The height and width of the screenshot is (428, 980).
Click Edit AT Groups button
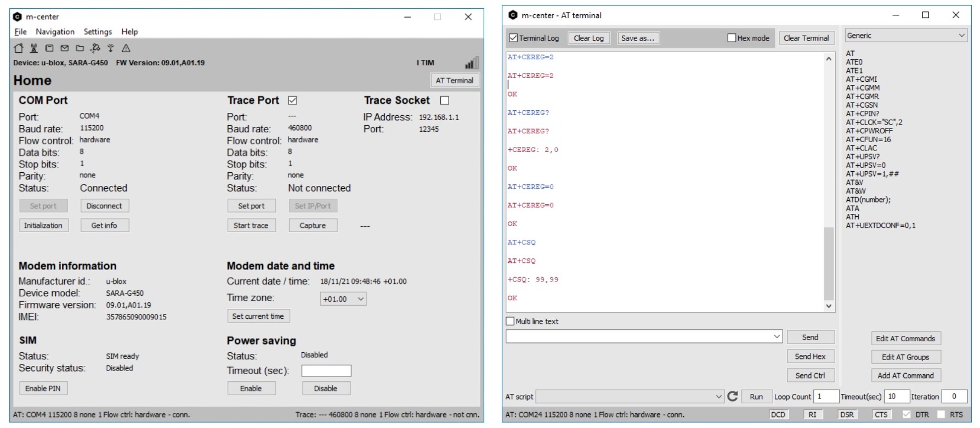906,357
